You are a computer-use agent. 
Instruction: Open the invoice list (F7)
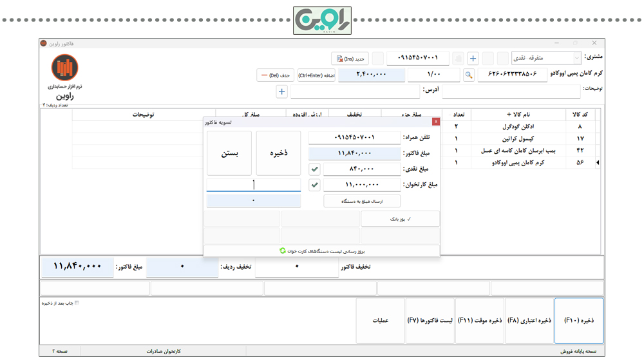(430, 320)
